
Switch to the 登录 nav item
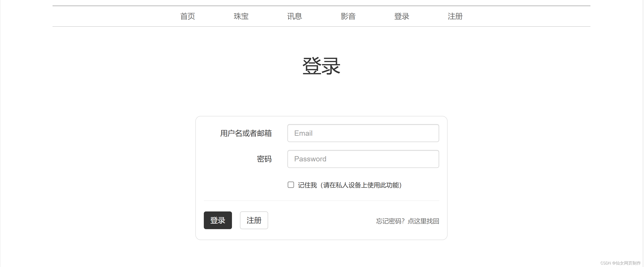(402, 16)
